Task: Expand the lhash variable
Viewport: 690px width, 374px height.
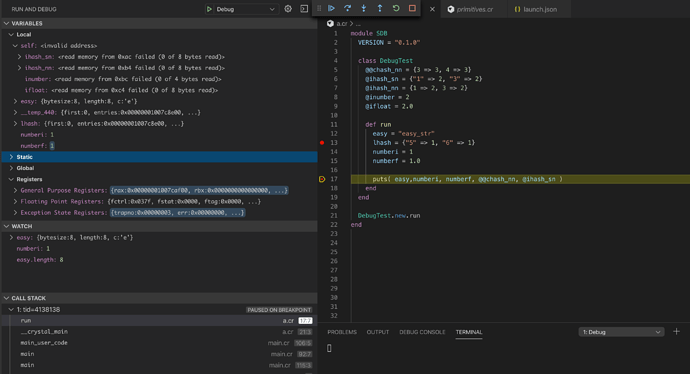Action: tap(15, 124)
